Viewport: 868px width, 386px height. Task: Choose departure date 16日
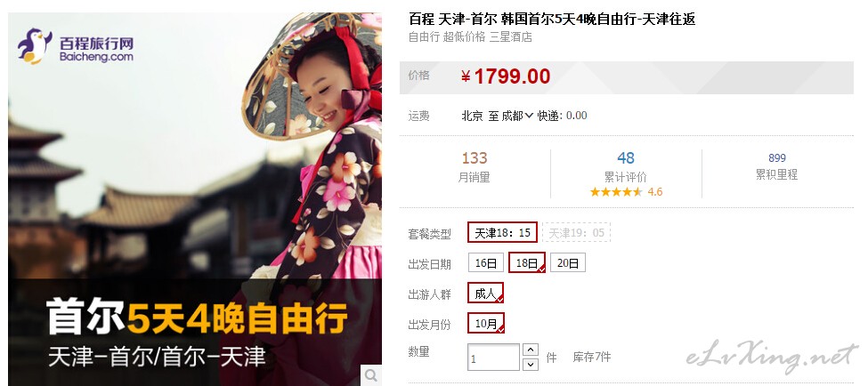pyautogui.click(x=486, y=262)
